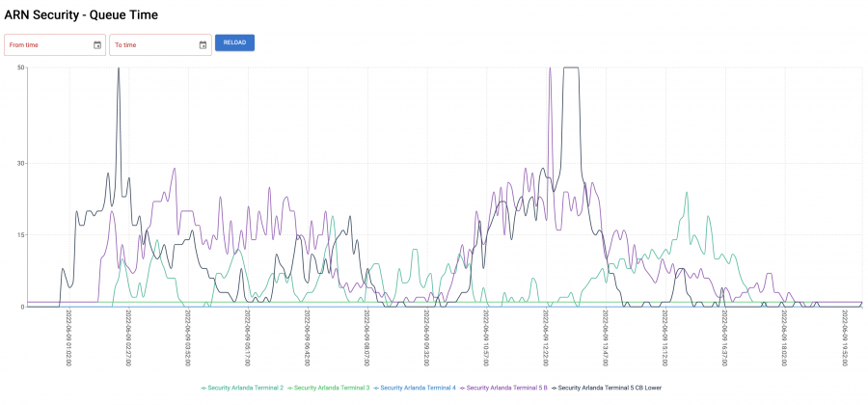The image size is (868, 405).
Task: Hide Security Arlanda Terminal 4 series in legend
Action: pos(415,388)
